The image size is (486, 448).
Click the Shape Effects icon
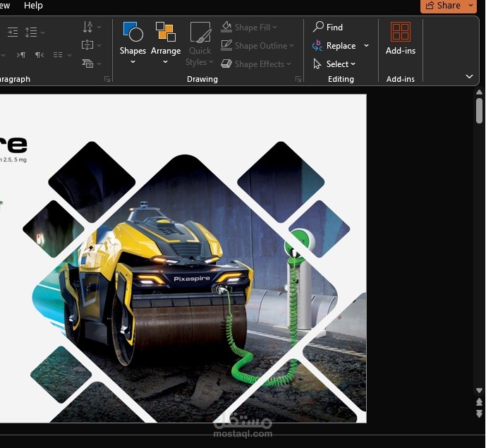[226, 63]
